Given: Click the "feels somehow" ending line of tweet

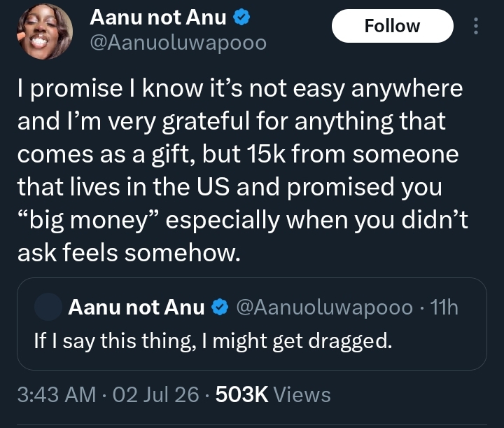Looking at the screenshot, I should pos(151,253).
